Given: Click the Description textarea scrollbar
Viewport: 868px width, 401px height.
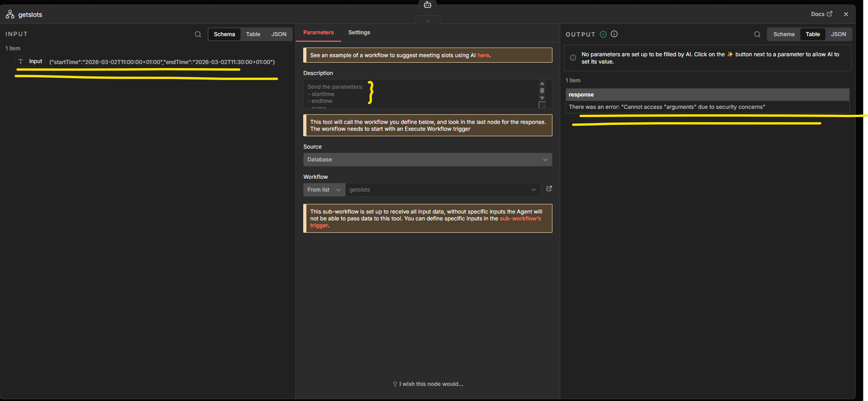Looking at the screenshot, I should coord(542,91).
